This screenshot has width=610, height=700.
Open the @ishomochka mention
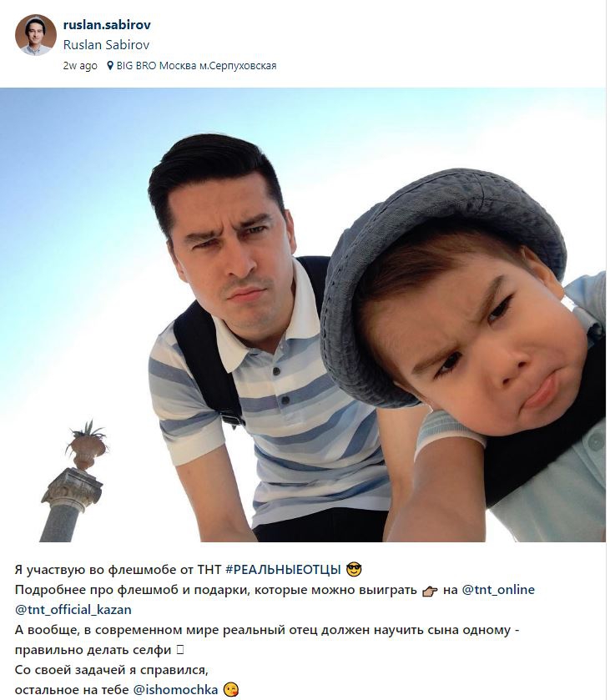click(175, 690)
